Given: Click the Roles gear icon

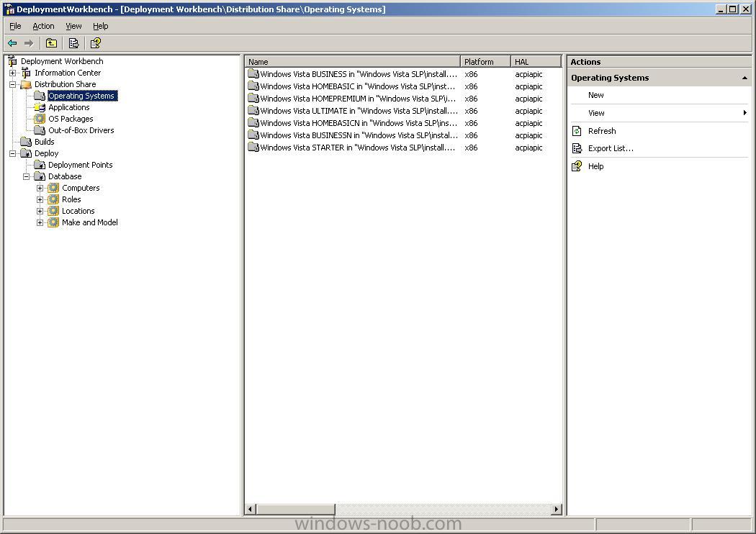Looking at the screenshot, I should pos(53,199).
